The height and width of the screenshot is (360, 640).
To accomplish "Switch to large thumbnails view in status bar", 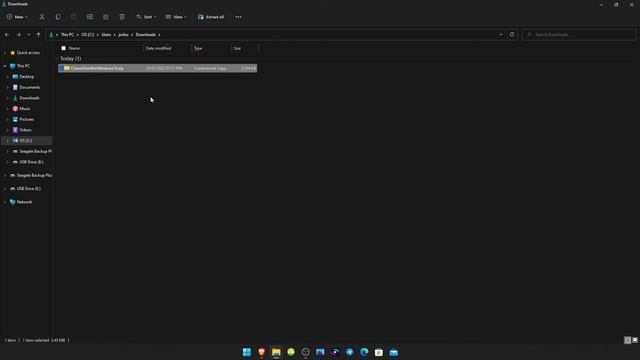I will click(x=635, y=340).
